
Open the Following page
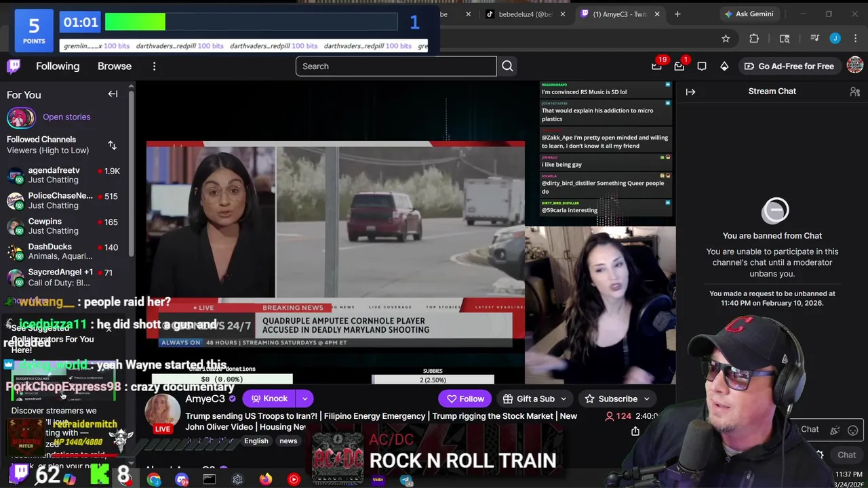tap(58, 66)
